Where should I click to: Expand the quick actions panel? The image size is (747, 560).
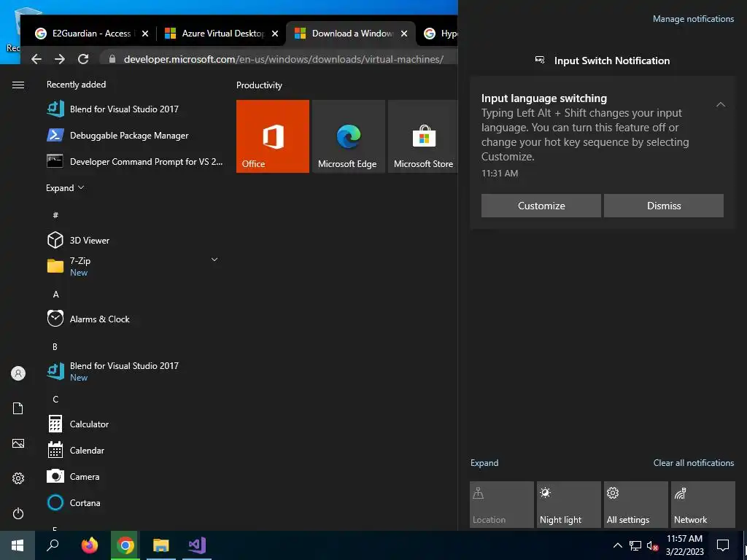tap(484, 463)
